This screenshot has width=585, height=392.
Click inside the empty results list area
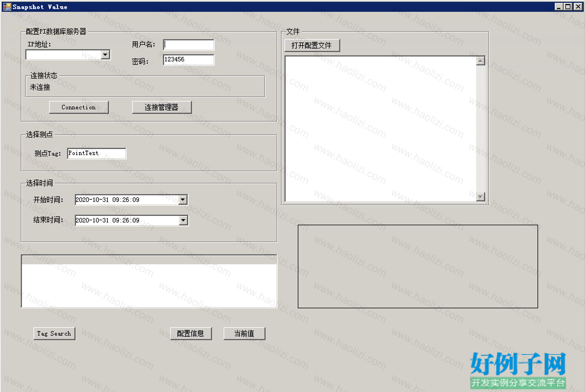coord(149,285)
